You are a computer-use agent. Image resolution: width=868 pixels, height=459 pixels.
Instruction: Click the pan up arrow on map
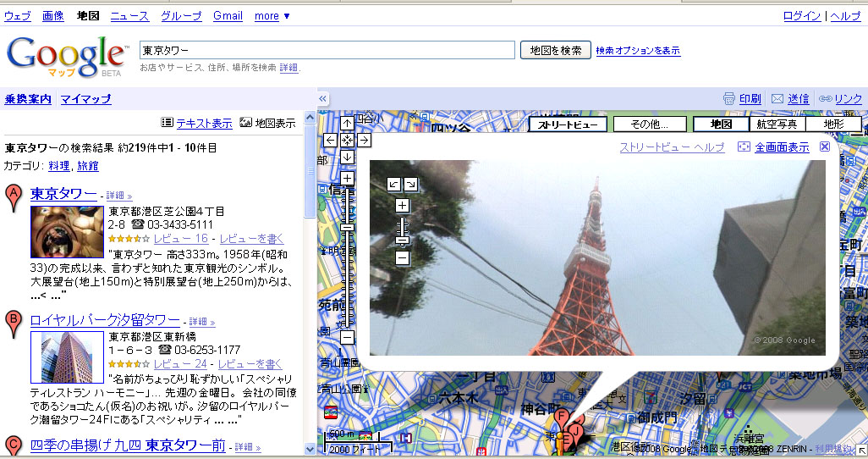(x=347, y=123)
